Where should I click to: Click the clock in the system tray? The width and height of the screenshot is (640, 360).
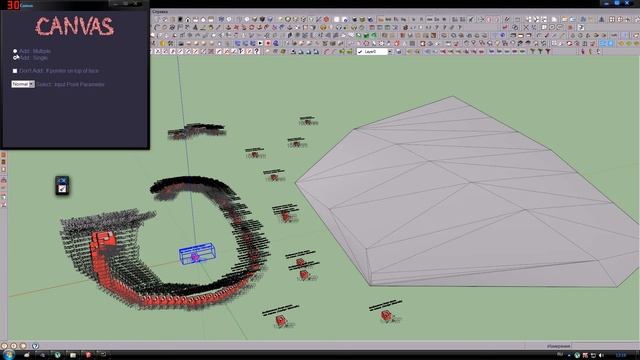click(x=621, y=355)
